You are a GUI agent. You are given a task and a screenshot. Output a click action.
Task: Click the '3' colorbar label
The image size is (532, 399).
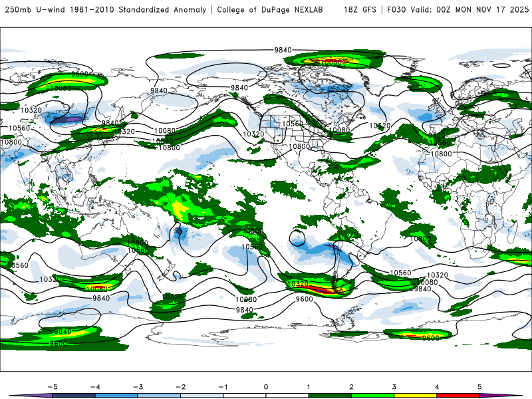(394, 387)
